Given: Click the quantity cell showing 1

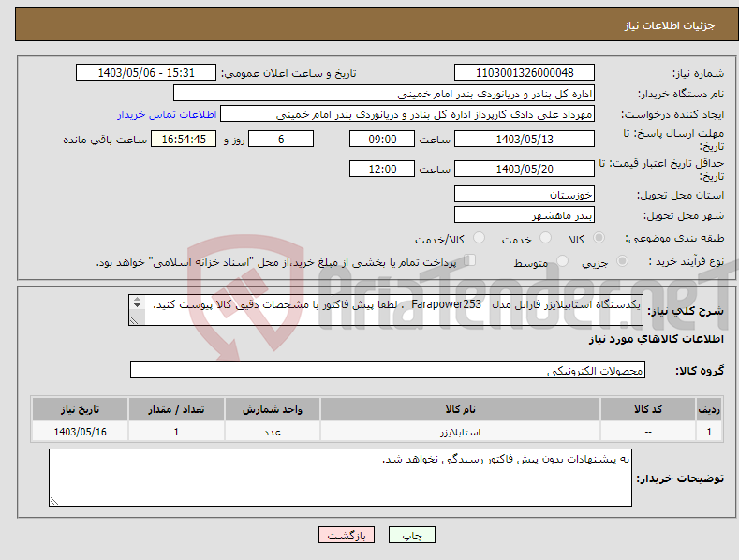Looking at the screenshot, I should 176,432.
